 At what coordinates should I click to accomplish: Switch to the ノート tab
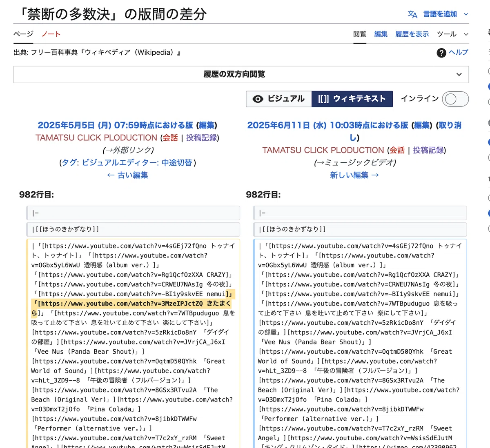(x=51, y=34)
